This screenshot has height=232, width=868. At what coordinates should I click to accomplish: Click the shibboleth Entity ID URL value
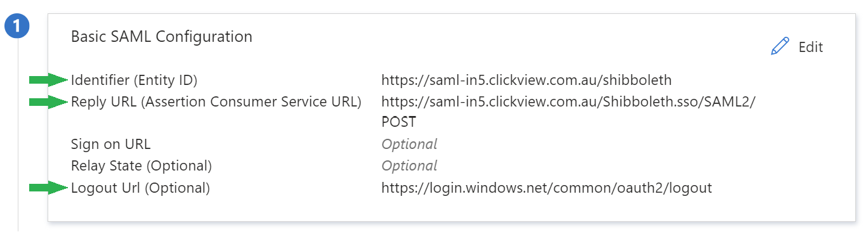[x=527, y=81]
